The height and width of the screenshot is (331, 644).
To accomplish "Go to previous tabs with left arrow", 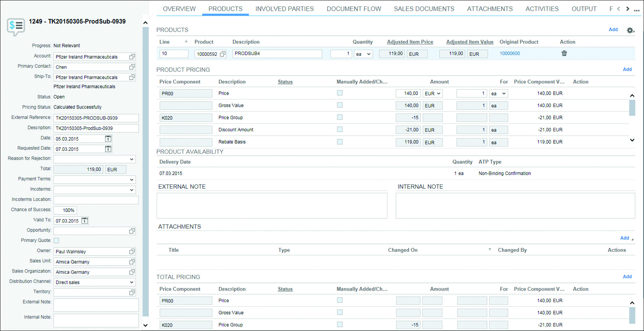I will (x=619, y=9).
